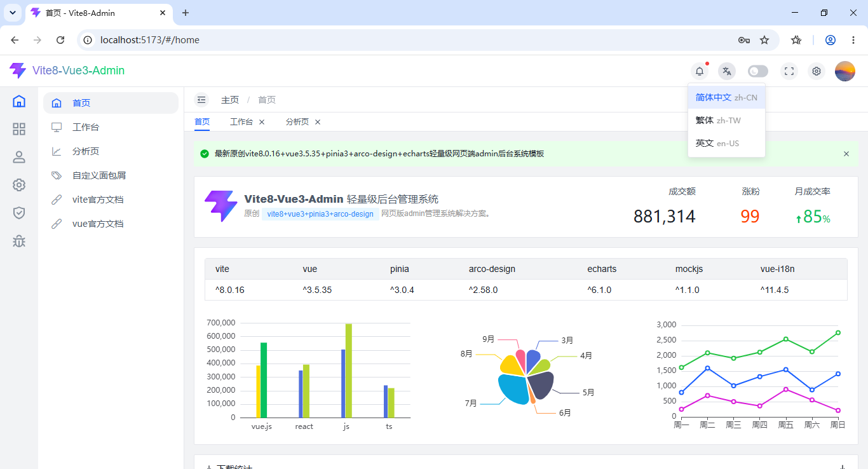868x469 pixels.
Task: Click the user icon in the rail
Action: pos(19,157)
